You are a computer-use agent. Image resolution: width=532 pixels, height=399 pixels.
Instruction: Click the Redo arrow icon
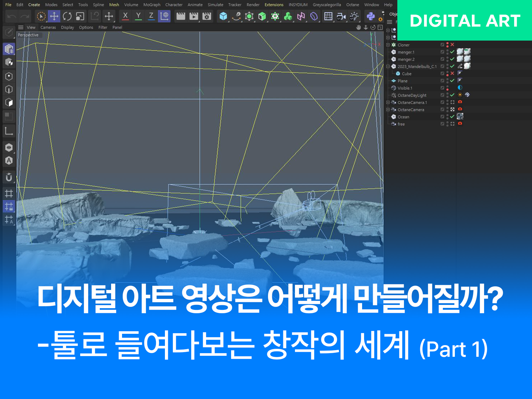(x=25, y=16)
